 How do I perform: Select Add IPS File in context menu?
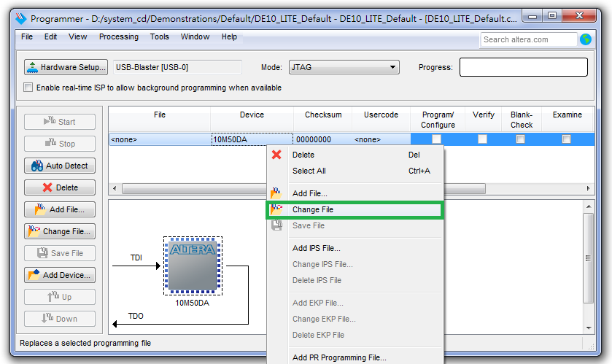317,248
